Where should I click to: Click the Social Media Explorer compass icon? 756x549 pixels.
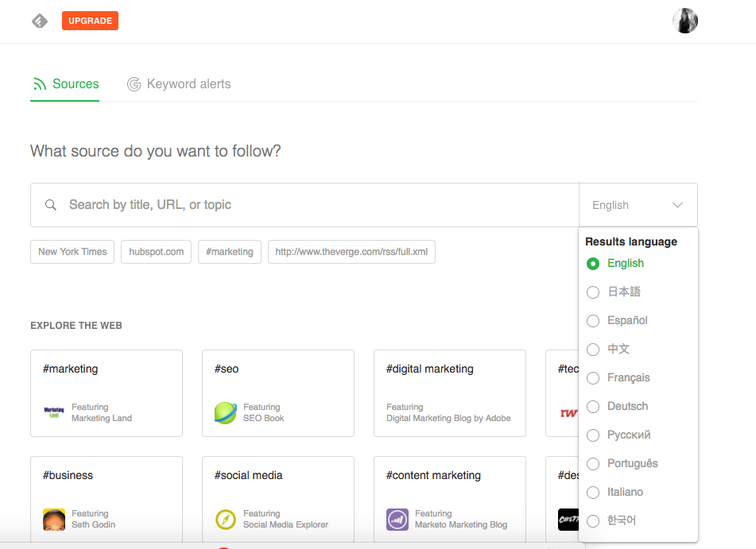tap(226, 520)
